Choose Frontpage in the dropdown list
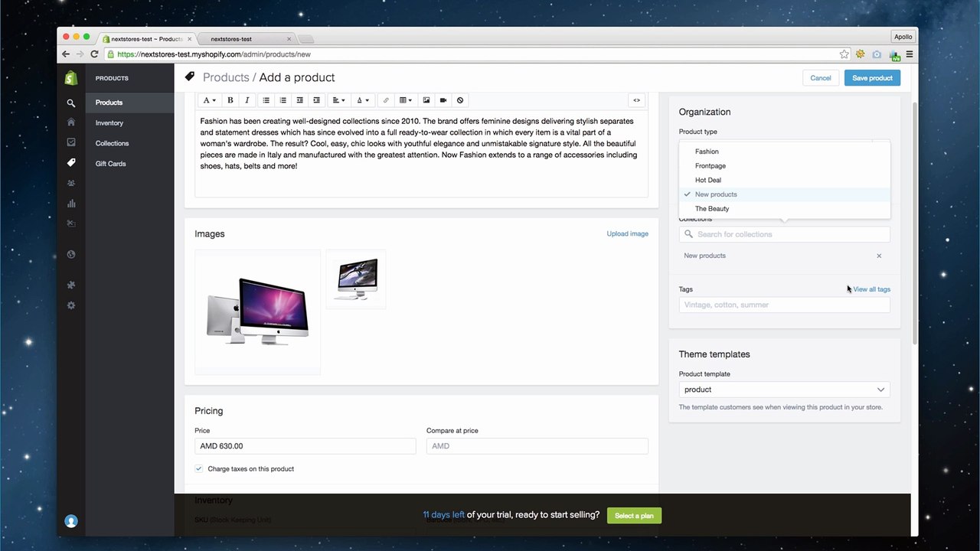 (x=785, y=166)
